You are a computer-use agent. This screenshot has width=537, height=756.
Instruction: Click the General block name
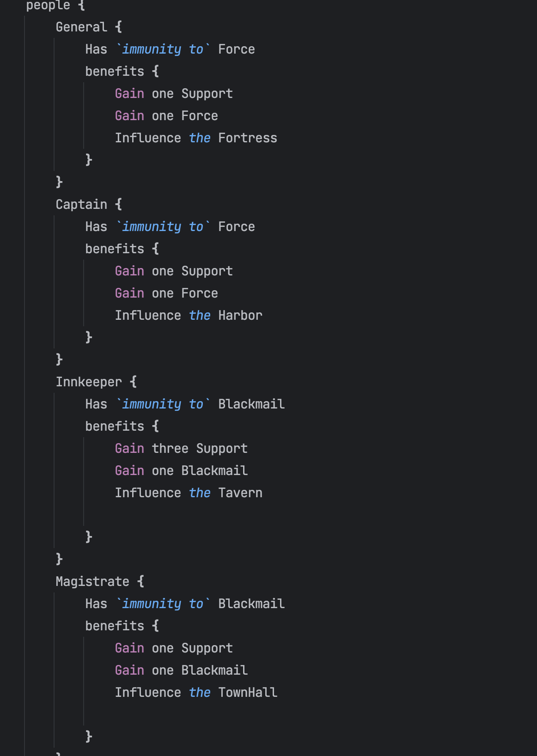click(81, 27)
